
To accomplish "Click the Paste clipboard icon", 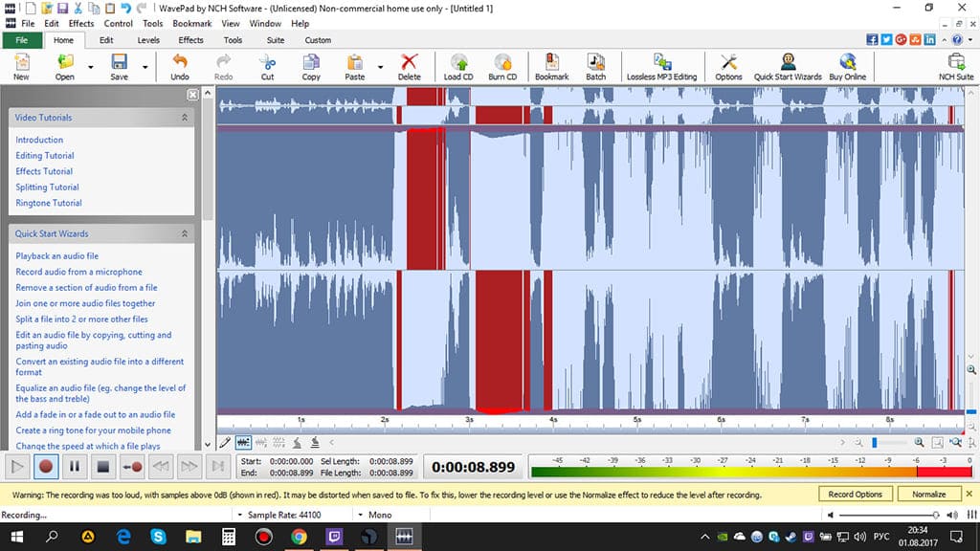I will (x=354, y=67).
